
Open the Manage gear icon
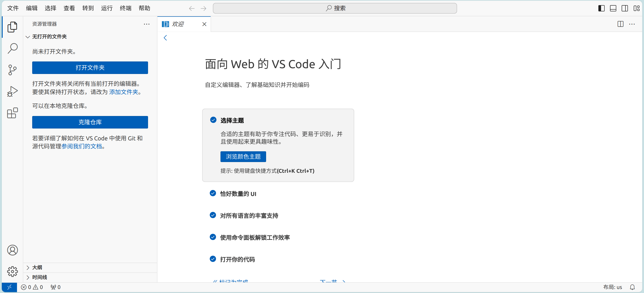pyautogui.click(x=12, y=272)
